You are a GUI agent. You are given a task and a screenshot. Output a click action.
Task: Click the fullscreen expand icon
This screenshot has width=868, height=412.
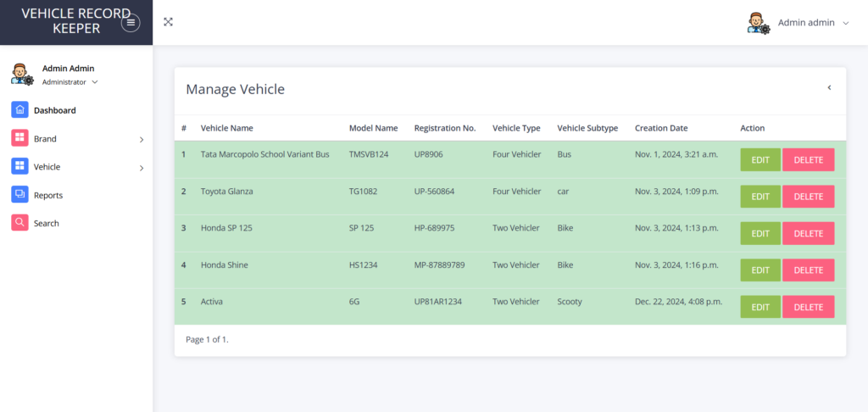pos(168,22)
